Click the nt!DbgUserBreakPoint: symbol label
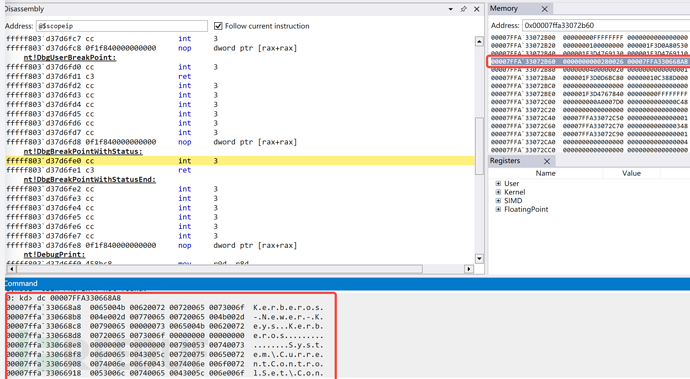Image resolution: width=690 pixels, height=379 pixels. [x=70, y=58]
